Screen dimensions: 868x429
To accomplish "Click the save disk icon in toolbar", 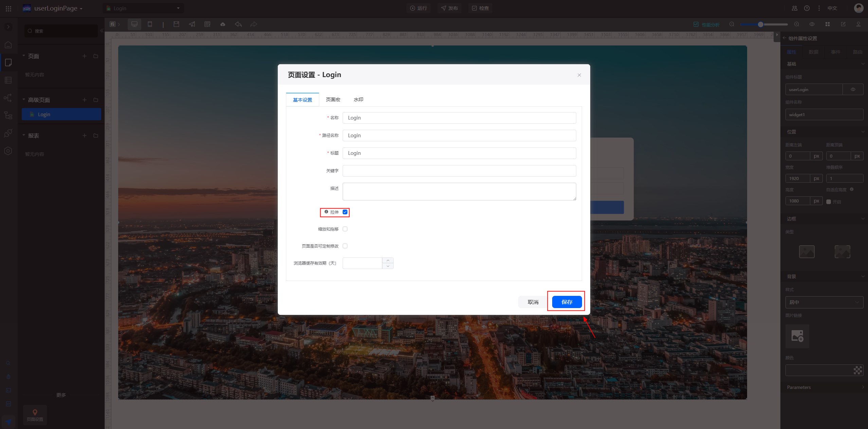I will point(176,24).
